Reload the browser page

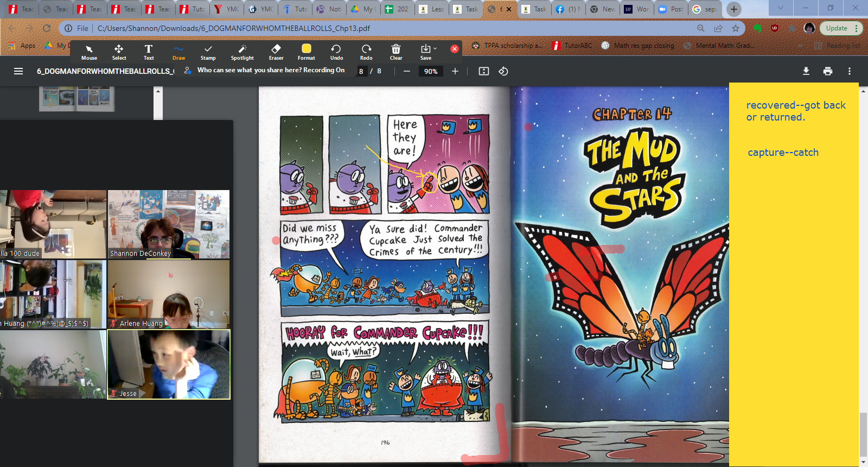point(47,28)
